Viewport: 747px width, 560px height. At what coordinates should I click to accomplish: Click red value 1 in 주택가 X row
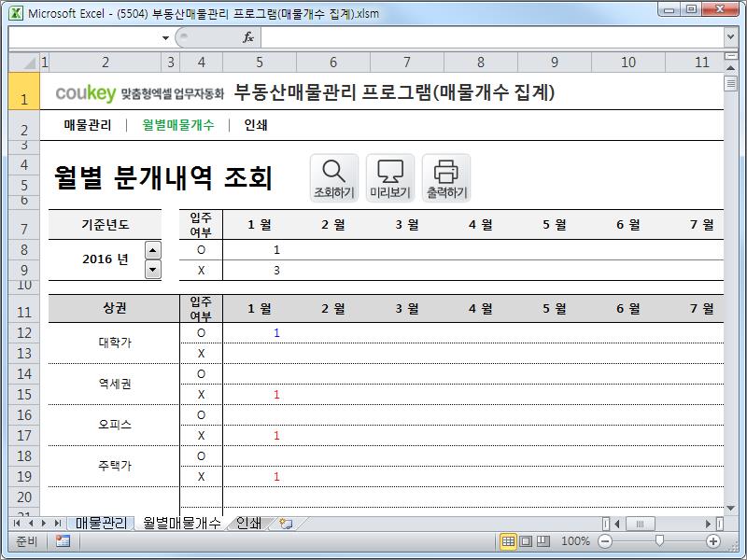[276, 476]
